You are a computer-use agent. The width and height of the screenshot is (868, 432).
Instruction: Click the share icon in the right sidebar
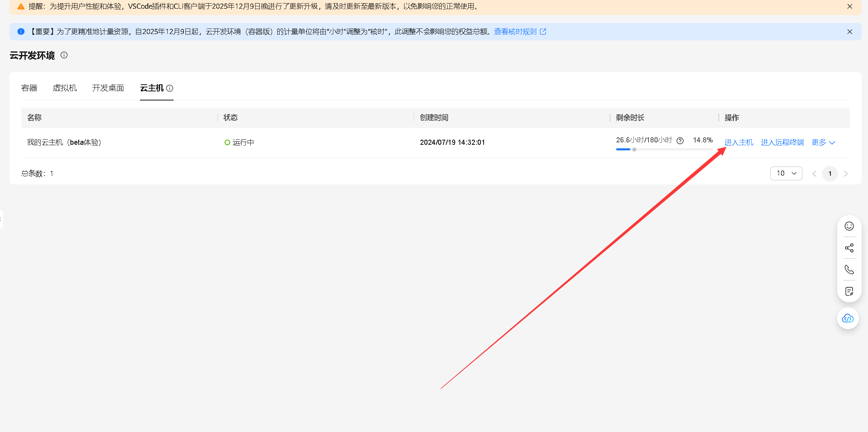(849, 248)
